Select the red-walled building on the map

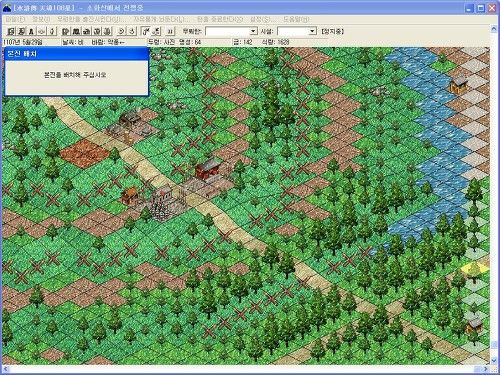208,168
